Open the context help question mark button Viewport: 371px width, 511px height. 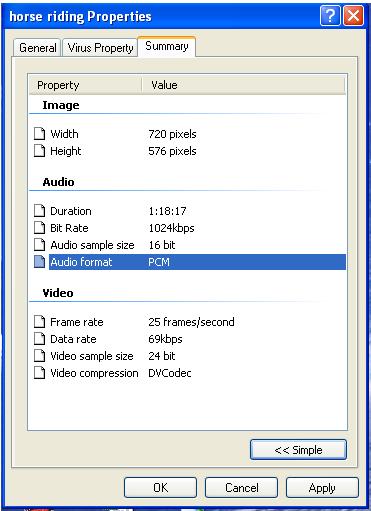coord(330,16)
